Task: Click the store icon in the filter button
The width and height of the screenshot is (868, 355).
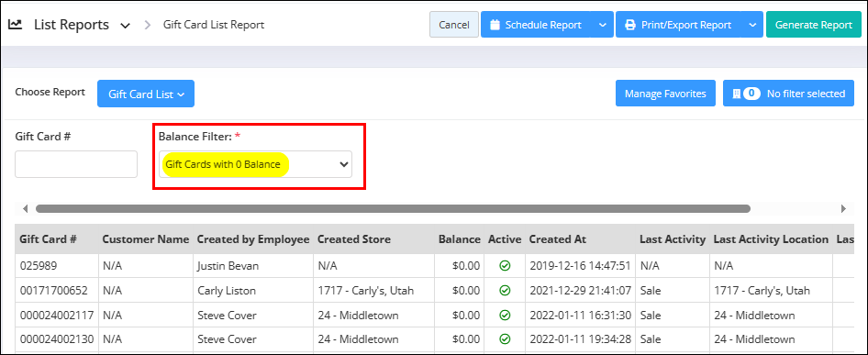Action: tap(736, 94)
